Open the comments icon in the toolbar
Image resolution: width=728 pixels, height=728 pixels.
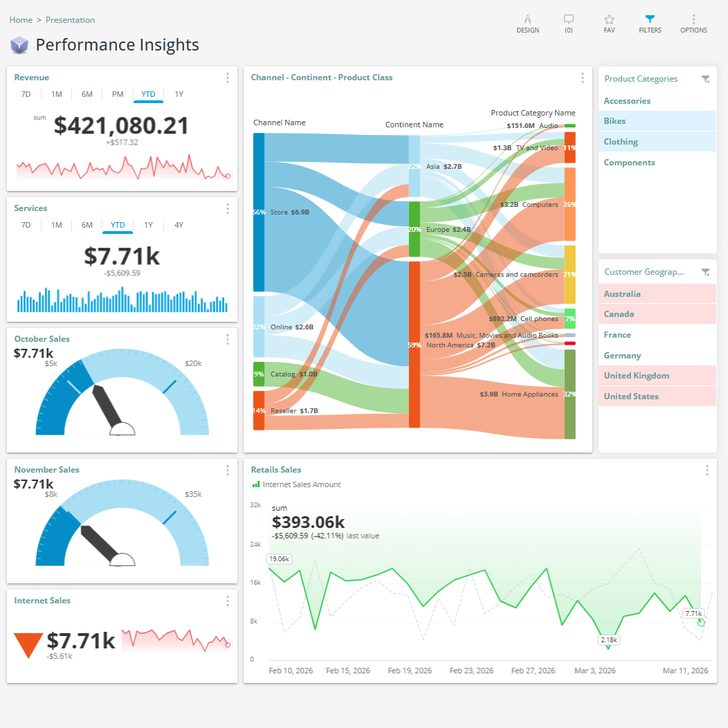pos(569,20)
